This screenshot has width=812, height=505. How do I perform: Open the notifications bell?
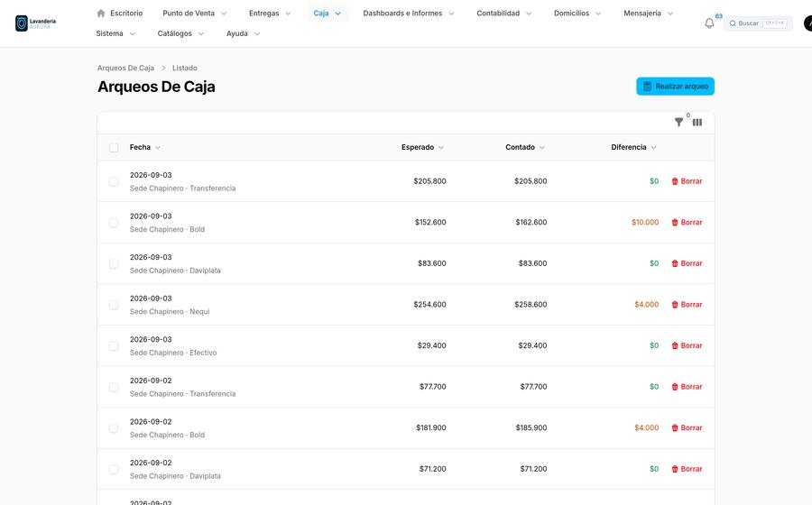[709, 23]
